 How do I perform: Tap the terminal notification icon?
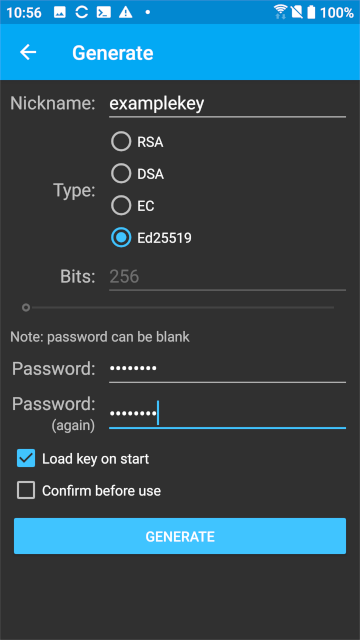(x=104, y=12)
